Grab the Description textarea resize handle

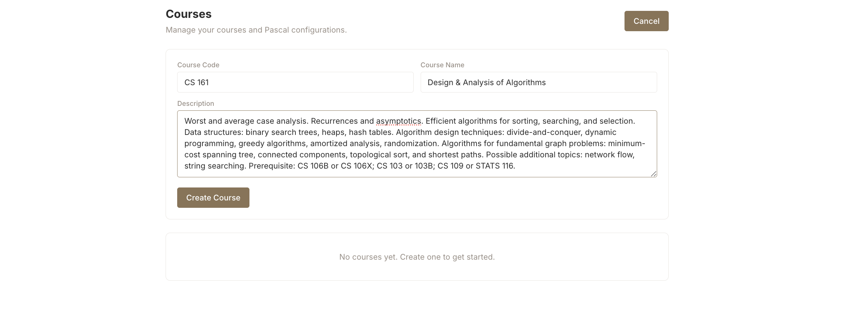point(653,174)
